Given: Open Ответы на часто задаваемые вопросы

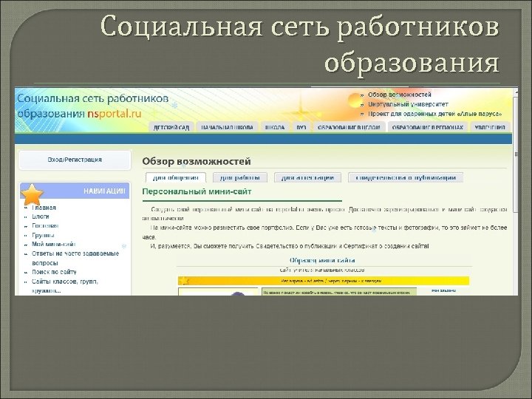Looking at the screenshot, I should pos(75,258).
